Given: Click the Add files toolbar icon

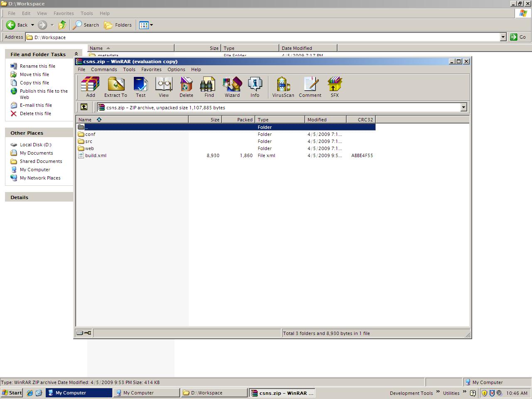Looking at the screenshot, I should tap(90, 87).
